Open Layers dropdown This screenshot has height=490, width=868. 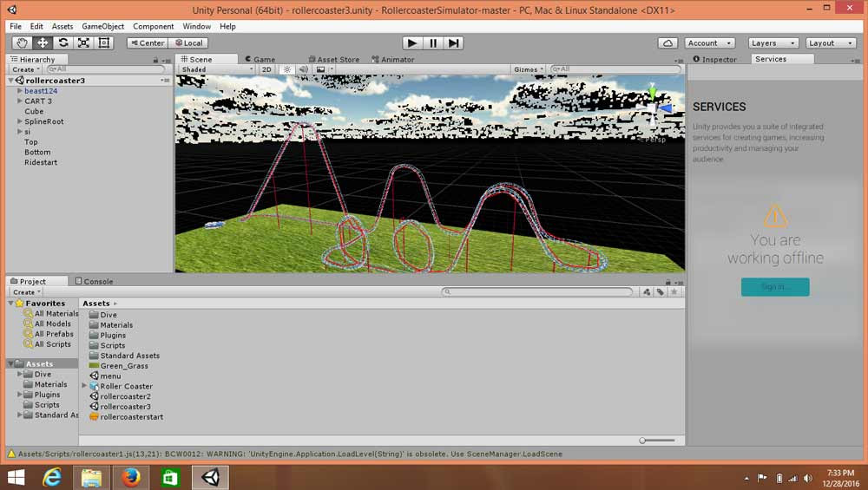(x=773, y=43)
